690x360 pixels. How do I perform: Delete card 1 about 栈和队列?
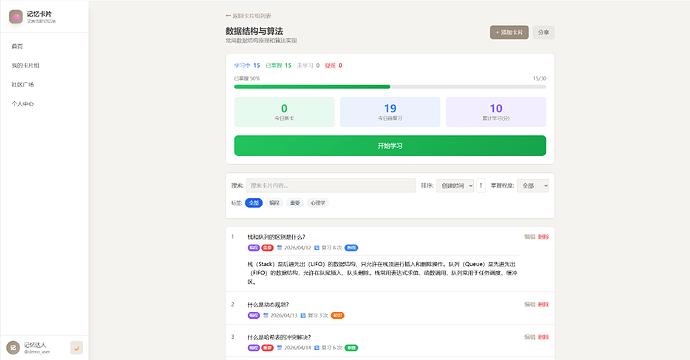(543, 237)
